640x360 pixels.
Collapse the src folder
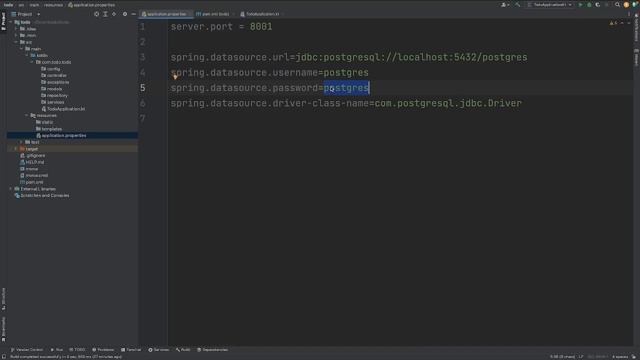tap(16, 42)
